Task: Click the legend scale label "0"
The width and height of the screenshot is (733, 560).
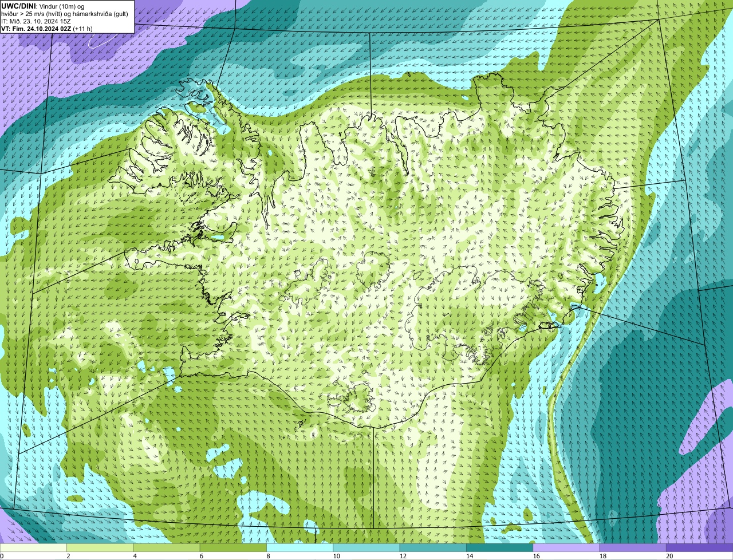Action: (2, 556)
